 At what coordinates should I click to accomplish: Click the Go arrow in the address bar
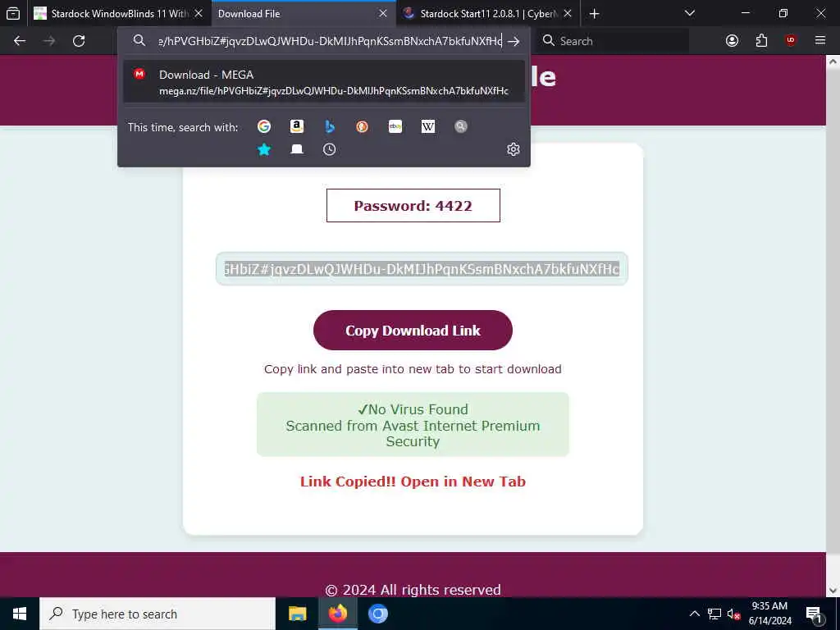tap(514, 41)
